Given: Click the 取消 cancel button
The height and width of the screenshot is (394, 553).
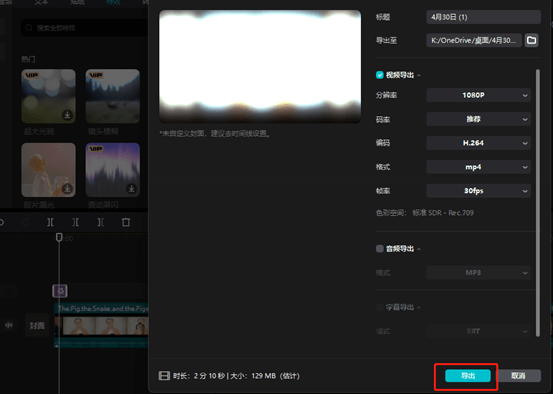Looking at the screenshot, I should point(518,376).
